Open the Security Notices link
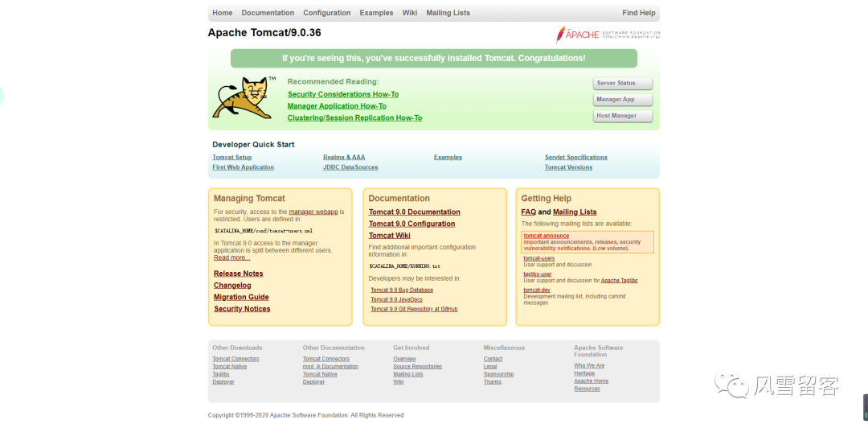 coord(242,309)
